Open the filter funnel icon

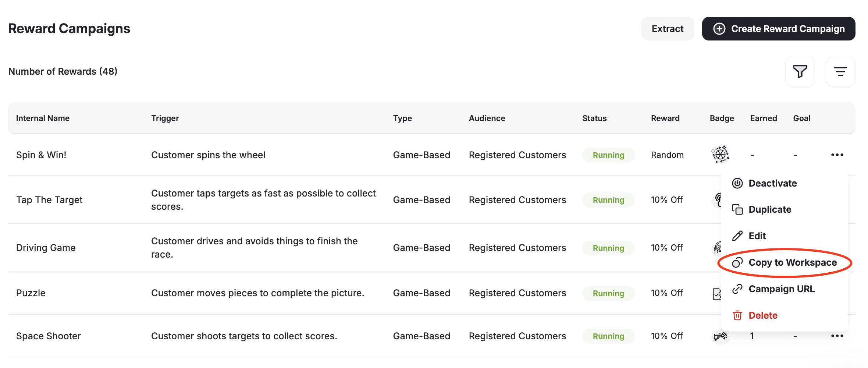800,71
